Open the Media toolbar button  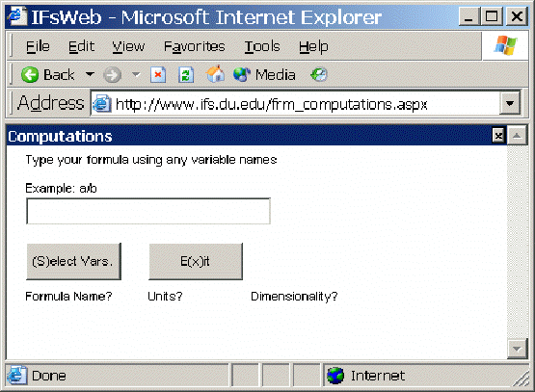pyautogui.click(x=264, y=75)
